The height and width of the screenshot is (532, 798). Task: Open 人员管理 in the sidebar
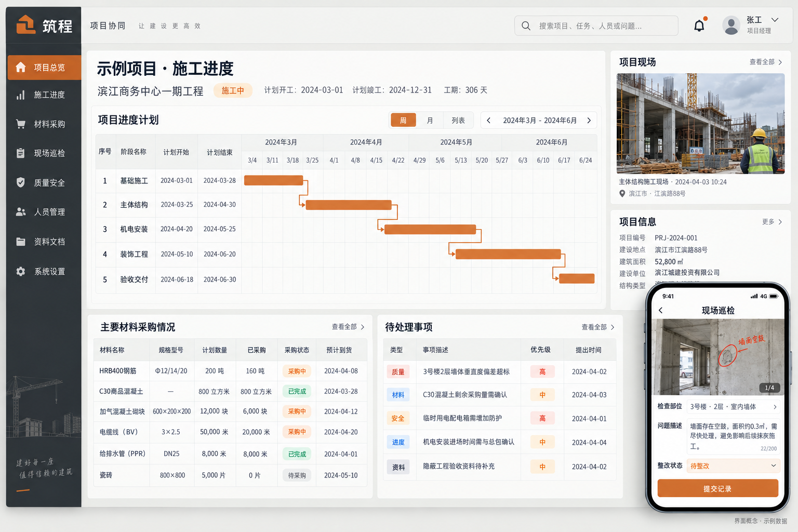(x=44, y=212)
